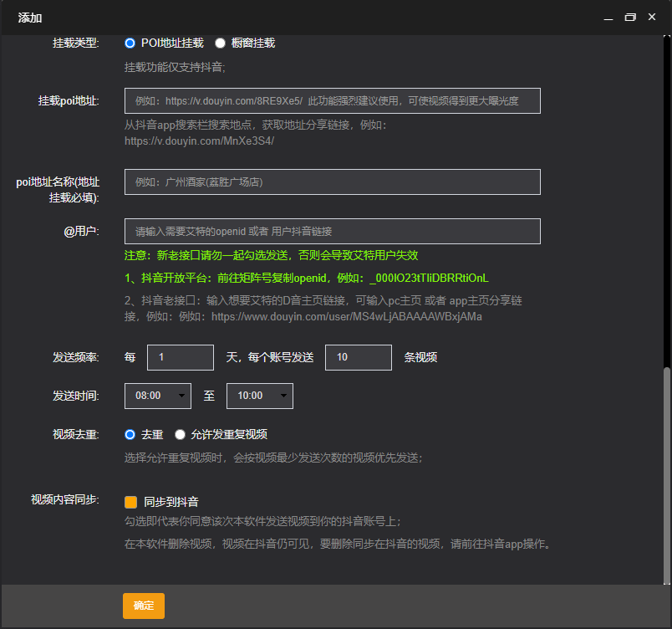Open the 08:00 start time dropdown
The width and height of the screenshot is (672, 629).
[157, 396]
